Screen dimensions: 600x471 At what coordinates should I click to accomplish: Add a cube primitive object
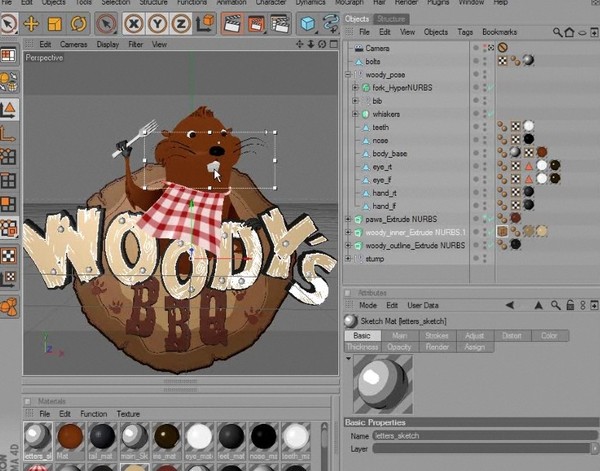(307, 24)
